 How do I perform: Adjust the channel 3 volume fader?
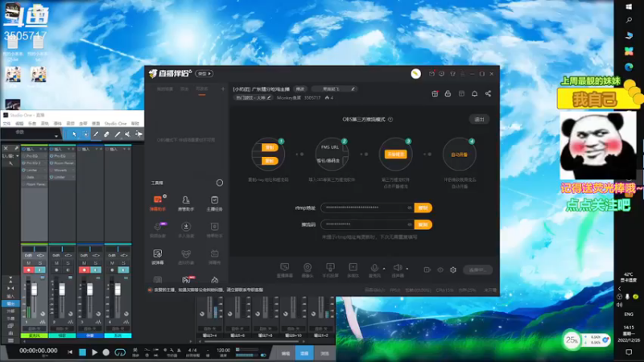[89, 290]
